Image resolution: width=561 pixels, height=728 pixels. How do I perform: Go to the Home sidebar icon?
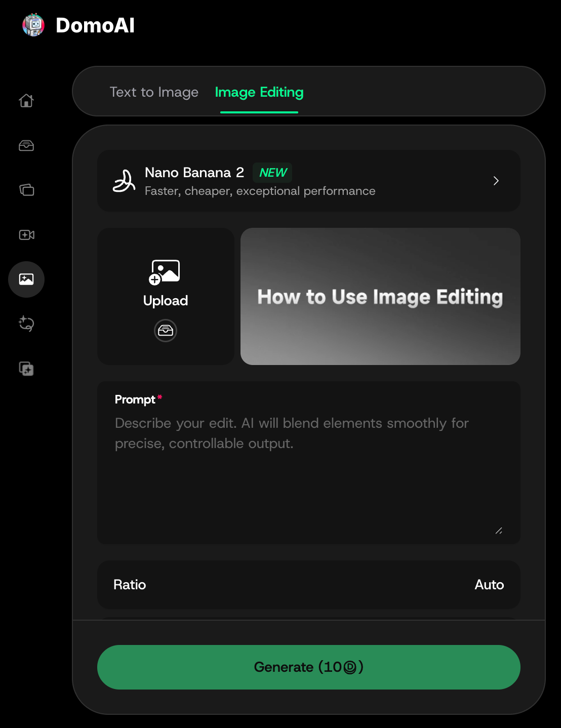click(26, 101)
